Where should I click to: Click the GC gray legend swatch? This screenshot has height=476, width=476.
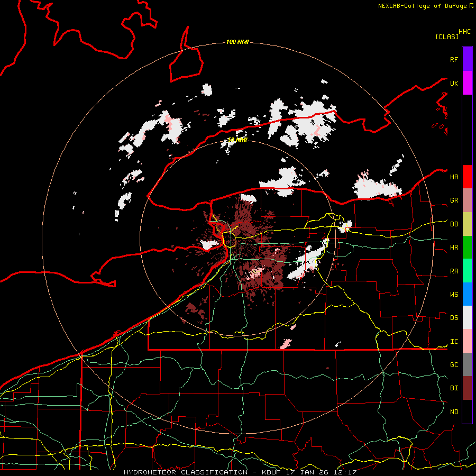click(467, 364)
